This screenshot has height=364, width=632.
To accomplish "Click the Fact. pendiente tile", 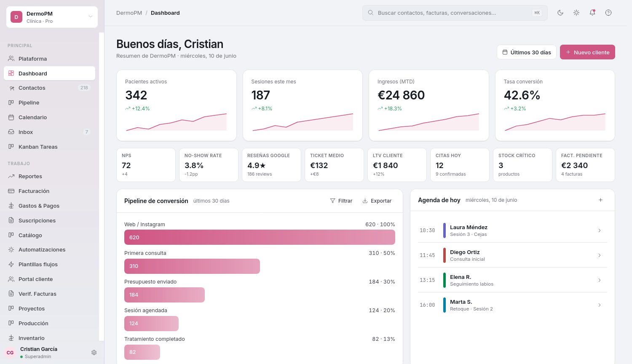I will [x=585, y=165].
